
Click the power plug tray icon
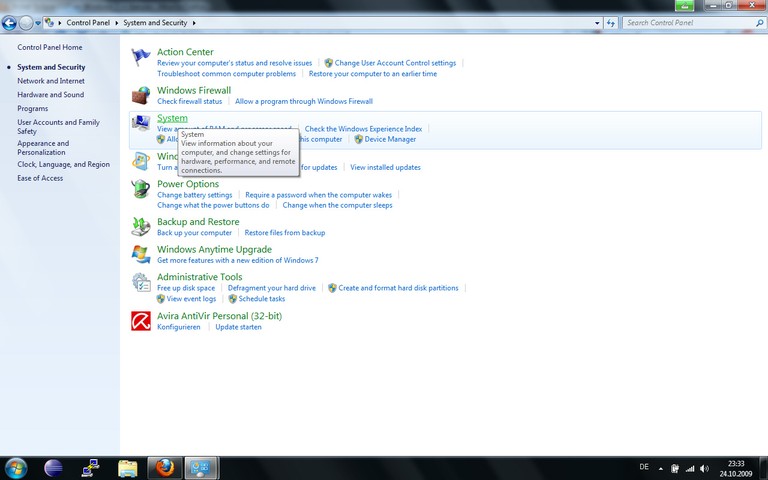(674, 469)
